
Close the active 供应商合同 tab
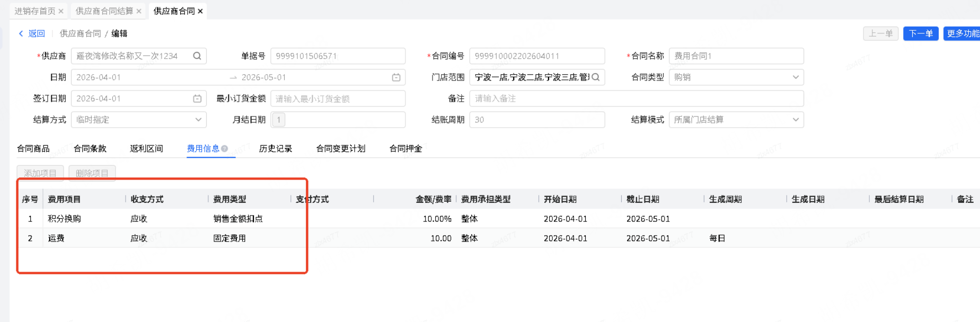pyautogui.click(x=200, y=11)
